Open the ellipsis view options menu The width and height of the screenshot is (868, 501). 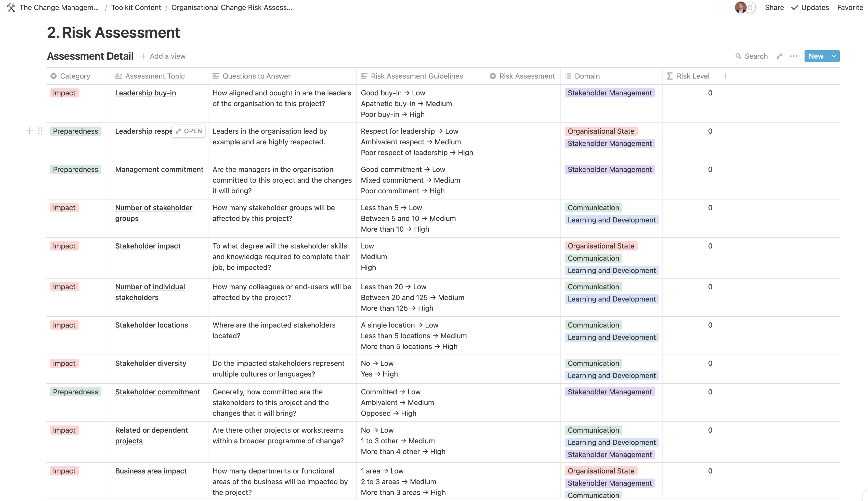coord(793,56)
